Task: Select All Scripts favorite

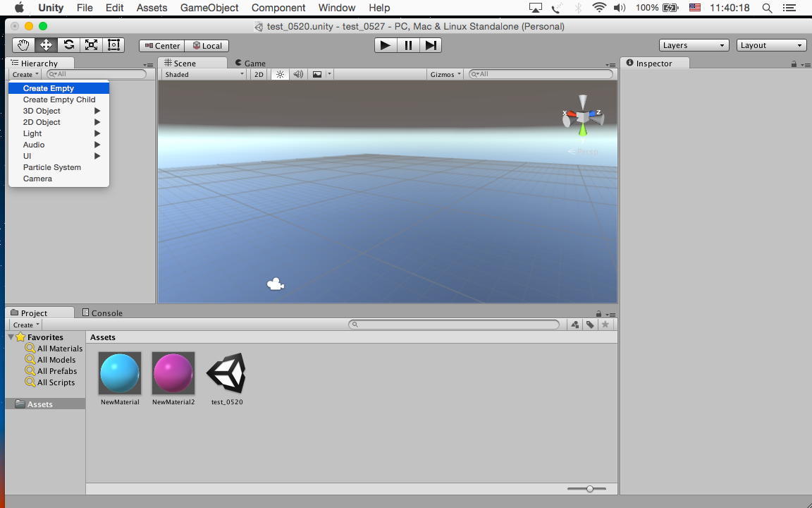Action: coord(50,382)
